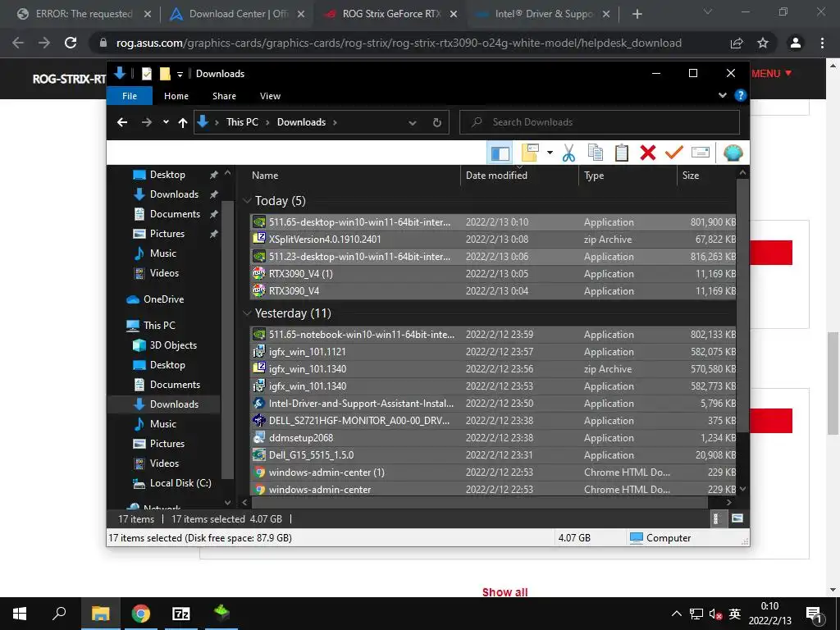
Task: Open the View ribbon tab
Action: (270, 96)
